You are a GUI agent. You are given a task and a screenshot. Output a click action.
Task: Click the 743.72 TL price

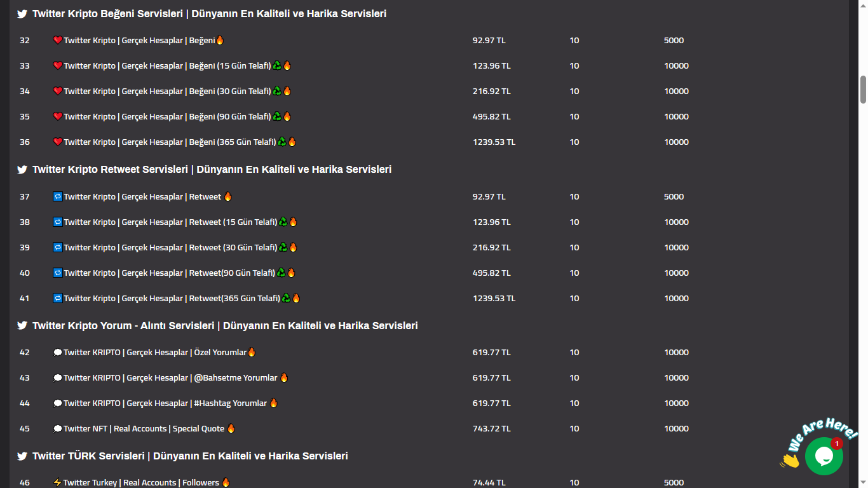(x=491, y=428)
